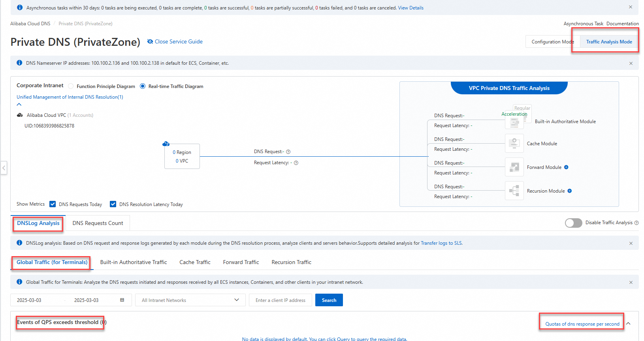Screen dimensions: 644x341
Task: Click the info icon in the DNSLog analysis notice
Action: coord(19,243)
